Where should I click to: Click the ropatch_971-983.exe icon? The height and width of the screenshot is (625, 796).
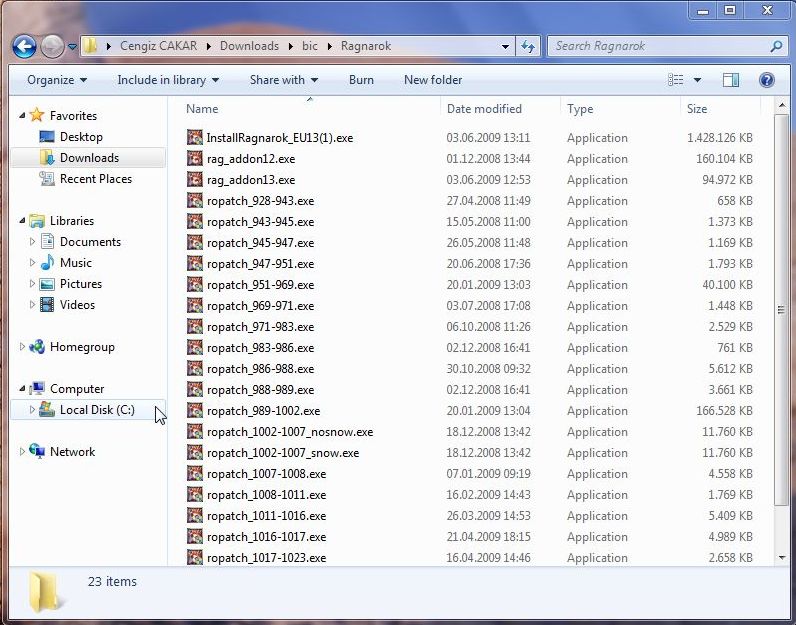195,326
